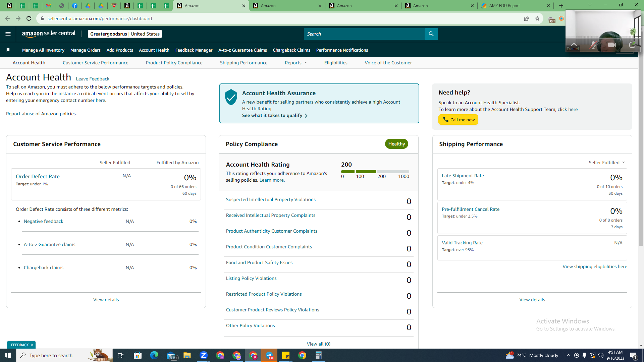Show hidden system tray icons

pos(568,355)
